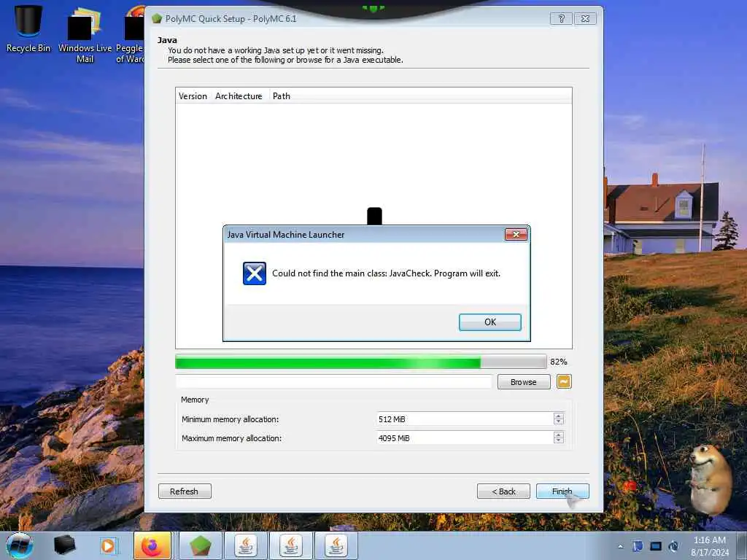Click Finish in PolyMC Quick Setup
The image size is (747, 560).
pyautogui.click(x=562, y=491)
